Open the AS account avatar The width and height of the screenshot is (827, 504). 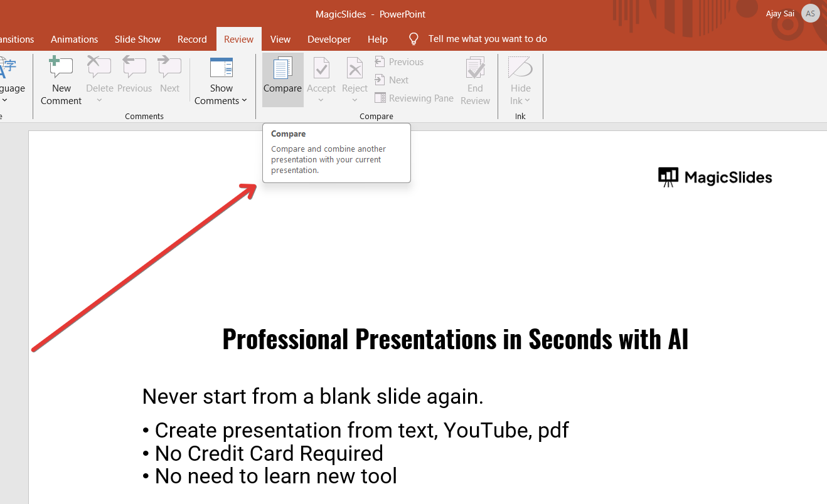811,13
